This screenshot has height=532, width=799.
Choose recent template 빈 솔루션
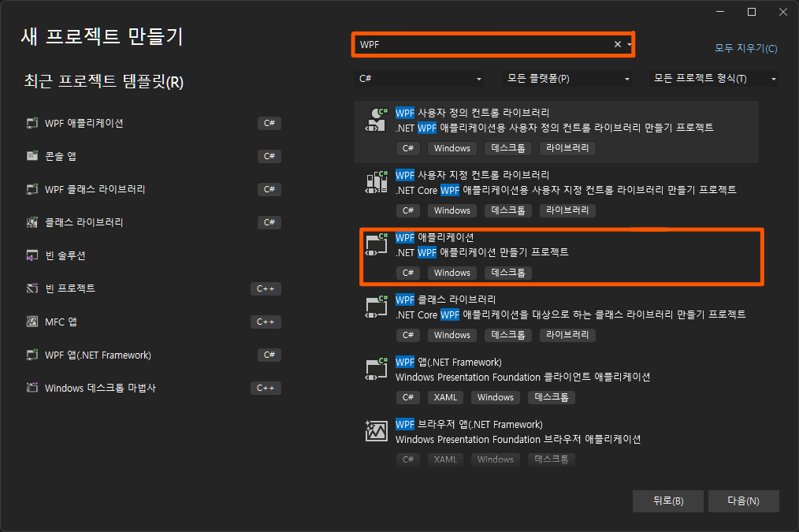click(x=153, y=255)
